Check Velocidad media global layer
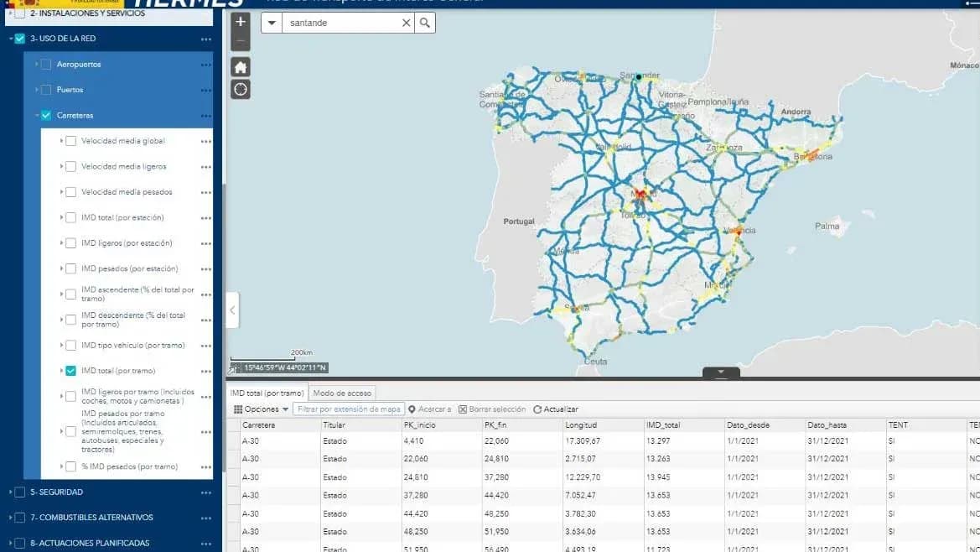The height and width of the screenshot is (552, 980). pyautogui.click(x=71, y=141)
